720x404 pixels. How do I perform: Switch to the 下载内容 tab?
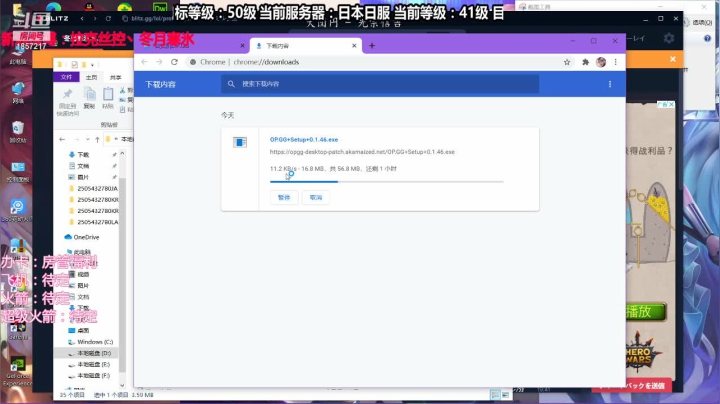[305, 45]
